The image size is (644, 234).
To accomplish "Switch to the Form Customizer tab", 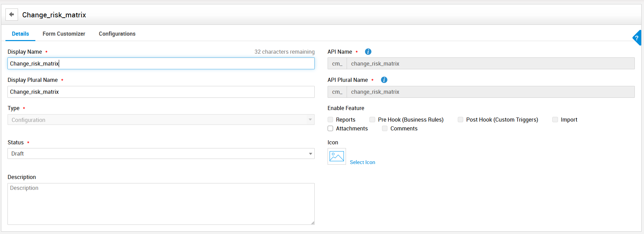I will click(x=64, y=34).
